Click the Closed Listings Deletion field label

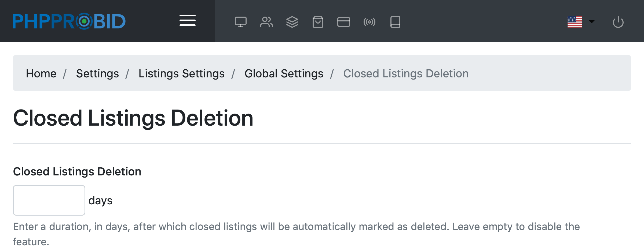coord(77,171)
